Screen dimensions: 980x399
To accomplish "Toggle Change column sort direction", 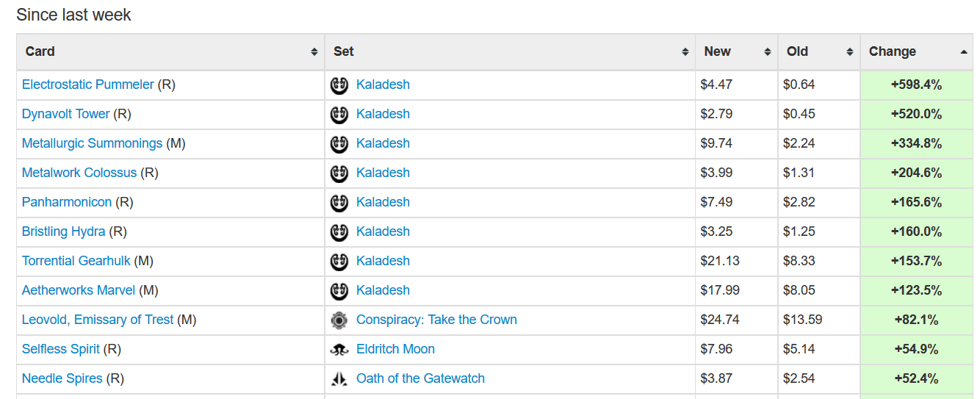I will click(963, 51).
